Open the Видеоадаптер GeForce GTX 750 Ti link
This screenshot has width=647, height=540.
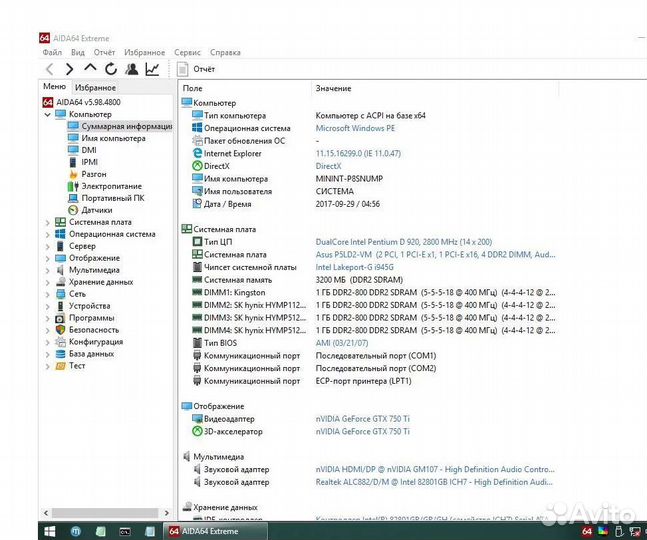pos(363,419)
